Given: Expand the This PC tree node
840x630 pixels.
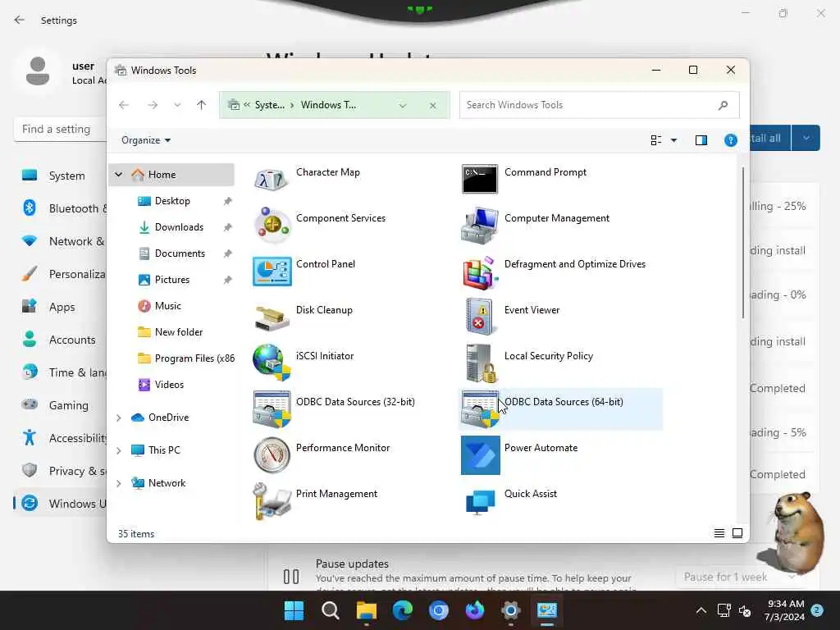Looking at the screenshot, I should click(x=119, y=450).
